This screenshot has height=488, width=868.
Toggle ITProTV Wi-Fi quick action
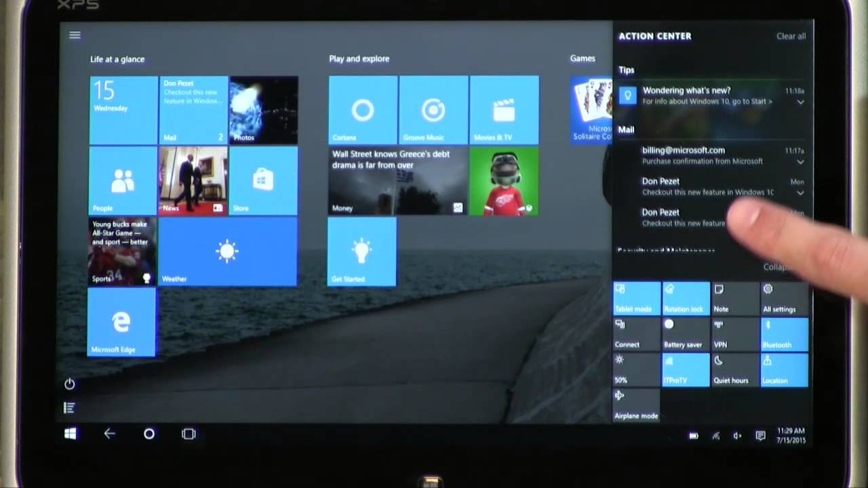(x=686, y=370)
